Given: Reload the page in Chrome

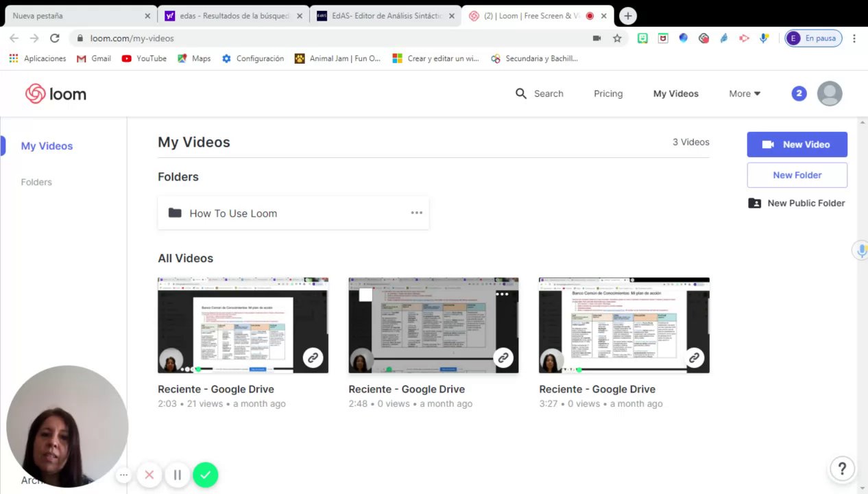Looking at the screenshot, I should (55, 38).
